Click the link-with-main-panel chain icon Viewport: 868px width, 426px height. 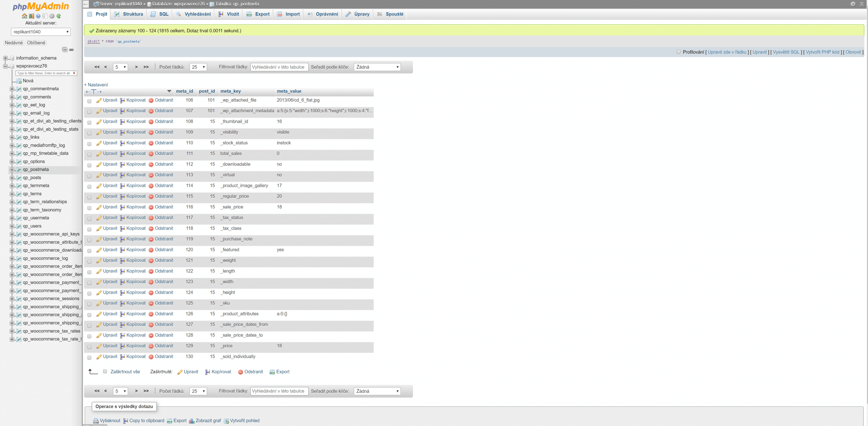click(71, 50)
